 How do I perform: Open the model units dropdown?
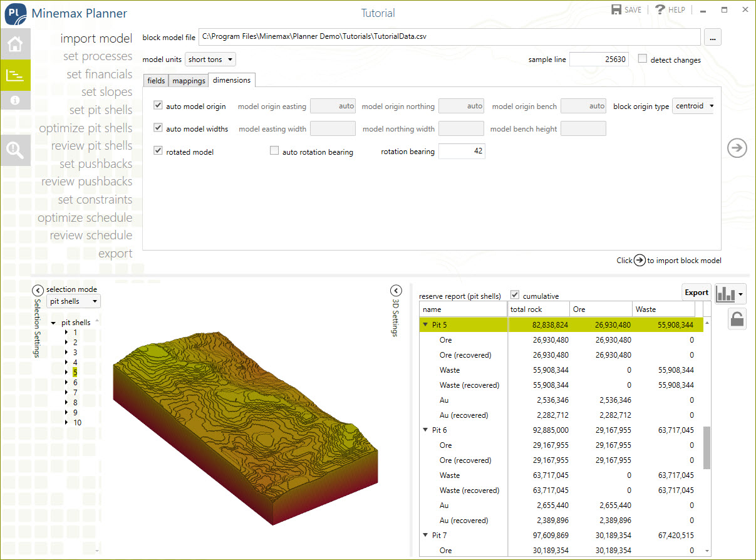[210, 60]
